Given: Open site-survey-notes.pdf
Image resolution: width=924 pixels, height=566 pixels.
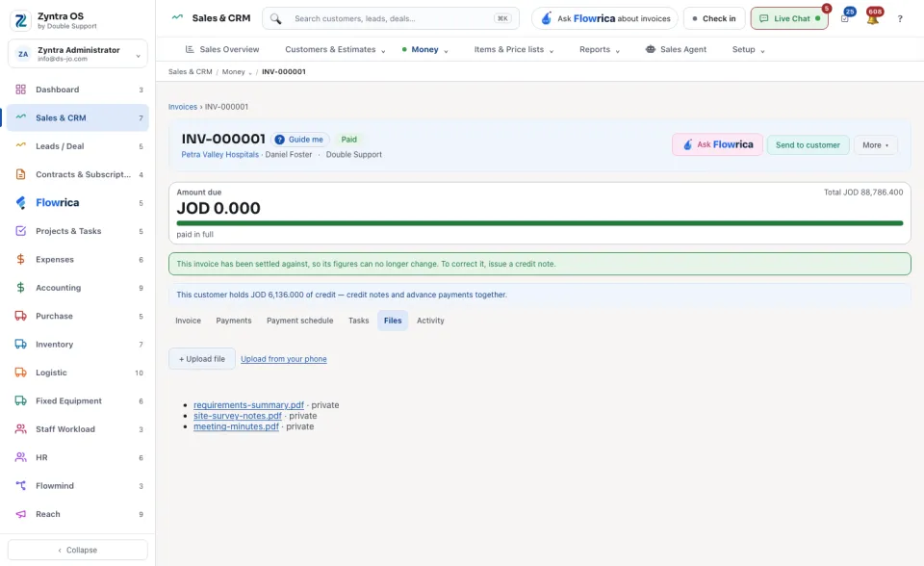Looking at the screenshot, I should 238,416.
